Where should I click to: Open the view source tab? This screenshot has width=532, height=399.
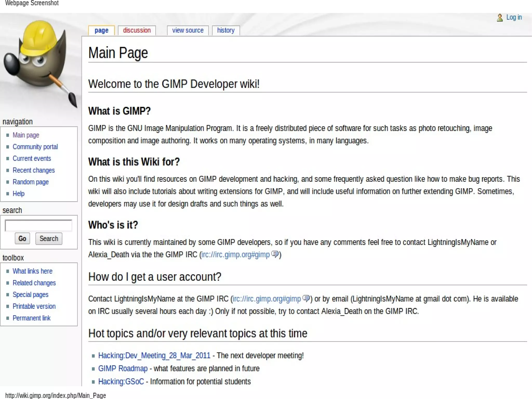tap(188, 30)
